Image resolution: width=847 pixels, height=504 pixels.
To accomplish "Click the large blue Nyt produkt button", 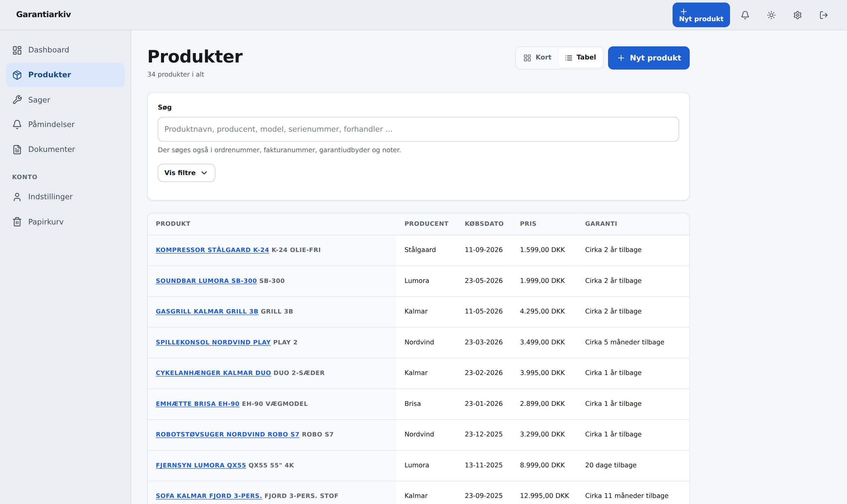I will 648,58.
